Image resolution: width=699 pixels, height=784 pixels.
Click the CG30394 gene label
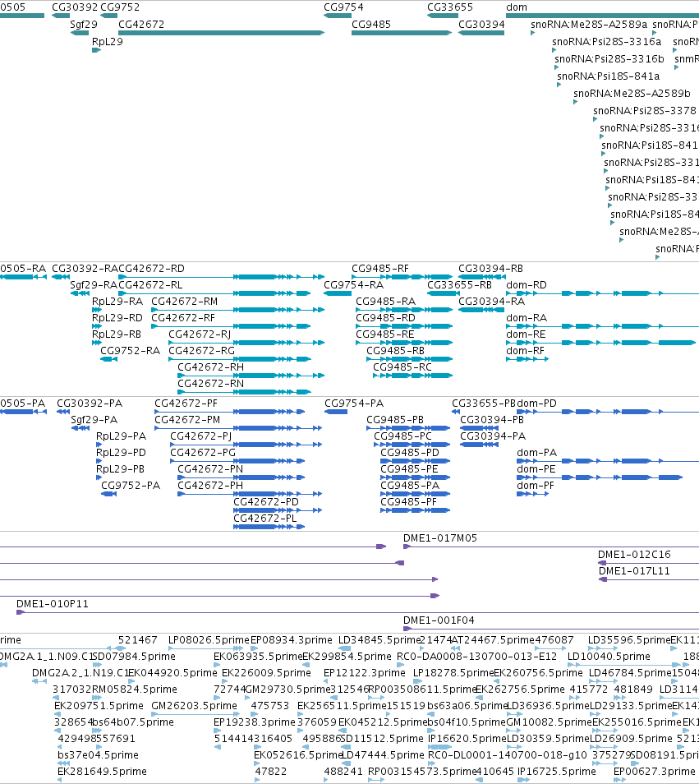481,25
